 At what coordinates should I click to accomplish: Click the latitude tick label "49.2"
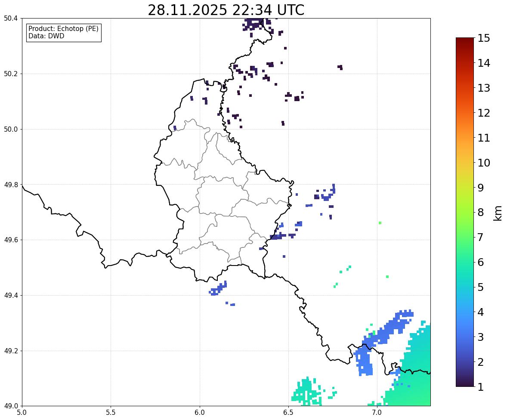pos(10,351)
